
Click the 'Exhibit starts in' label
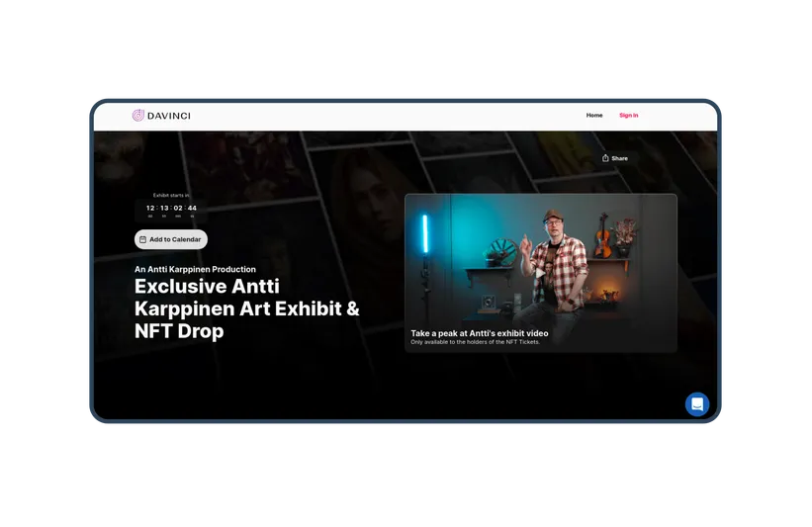(171, 195)
